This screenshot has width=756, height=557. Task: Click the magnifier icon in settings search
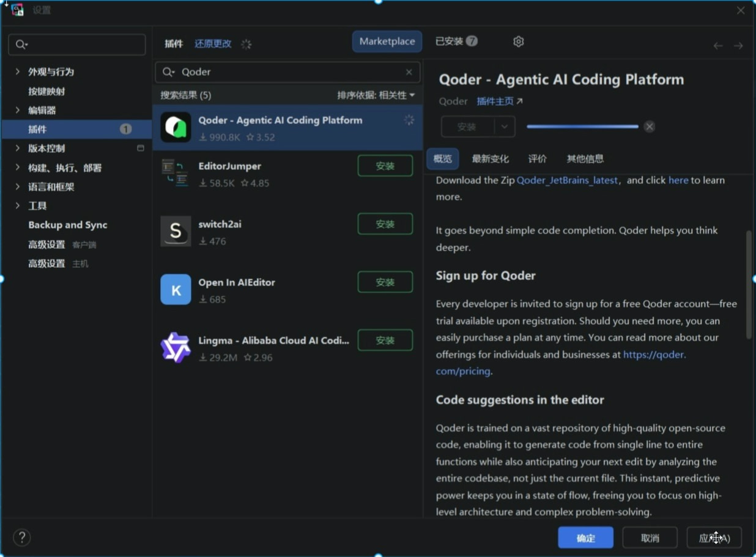click(x=21, y=45)
